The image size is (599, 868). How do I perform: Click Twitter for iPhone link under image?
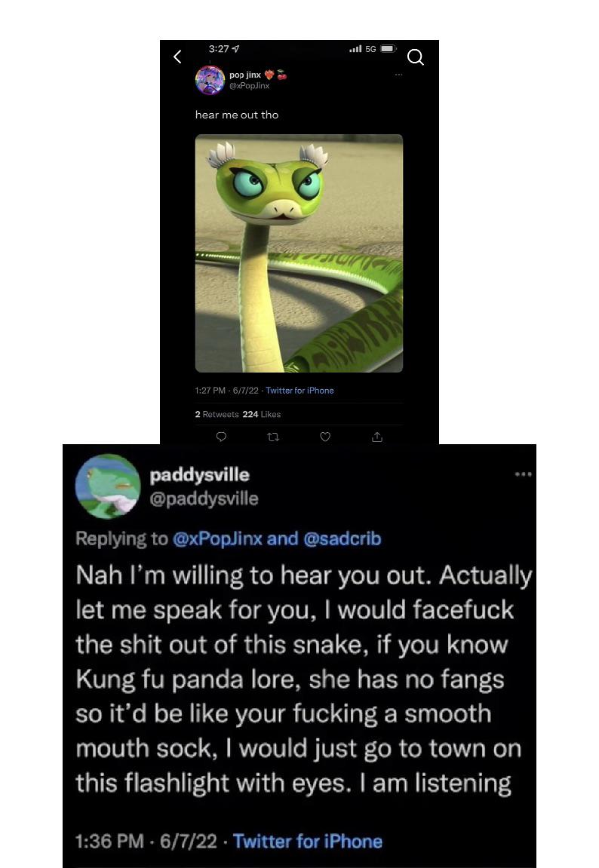[299, 391]
